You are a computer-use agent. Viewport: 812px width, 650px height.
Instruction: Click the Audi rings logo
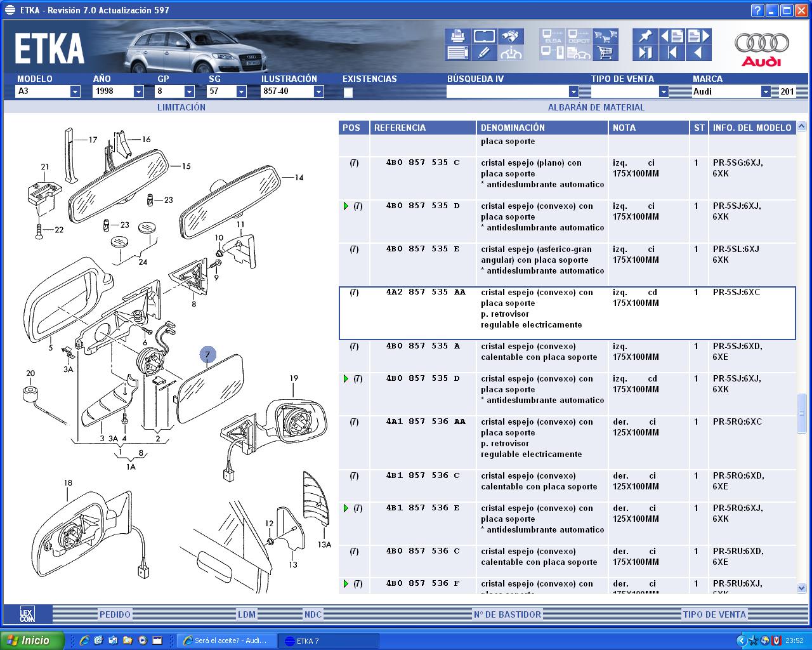pos(762,49)
